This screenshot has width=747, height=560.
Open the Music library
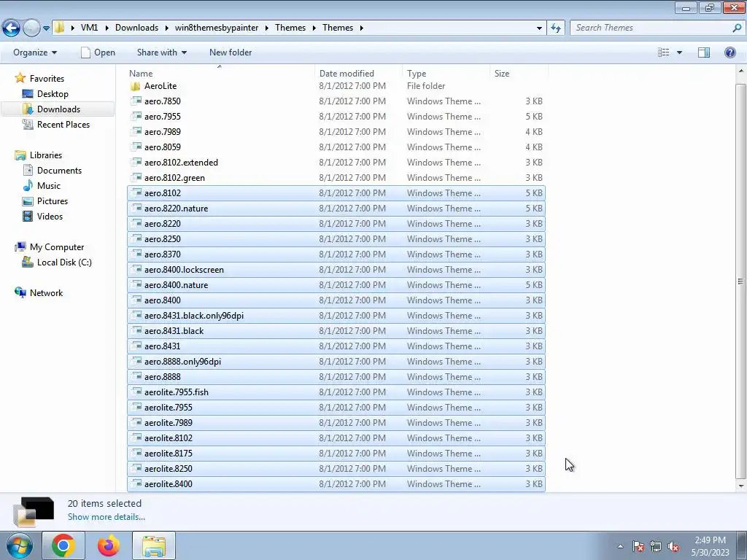point(49,186)
